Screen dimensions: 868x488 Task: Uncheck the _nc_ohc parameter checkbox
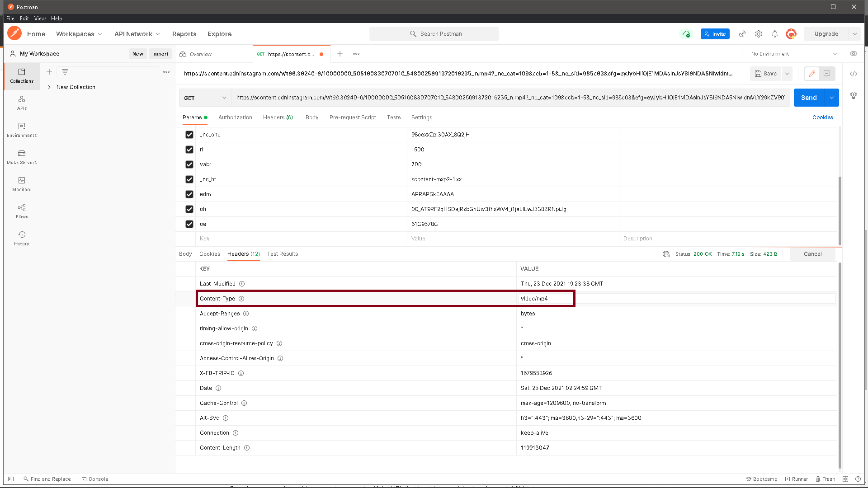[x=189, y=135]
